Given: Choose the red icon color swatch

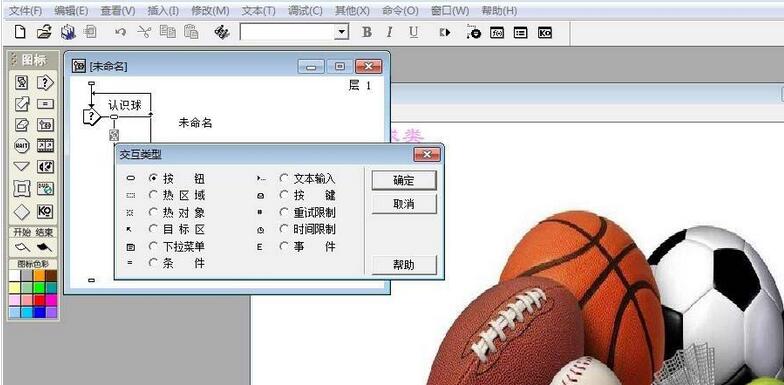Looking at the screenshot, I should [x=39, y=300].
